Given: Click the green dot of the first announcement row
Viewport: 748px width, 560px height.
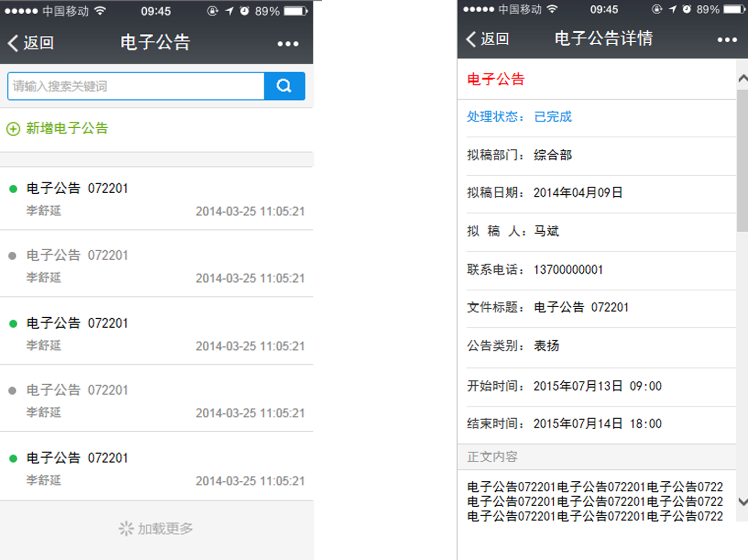Looking at the screenshot, I should coord(13,189).
